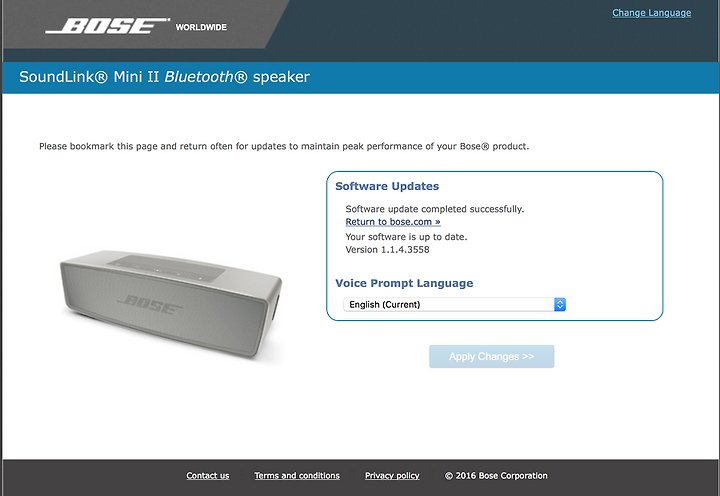Open the Terms and conditions link

point(297,476)
